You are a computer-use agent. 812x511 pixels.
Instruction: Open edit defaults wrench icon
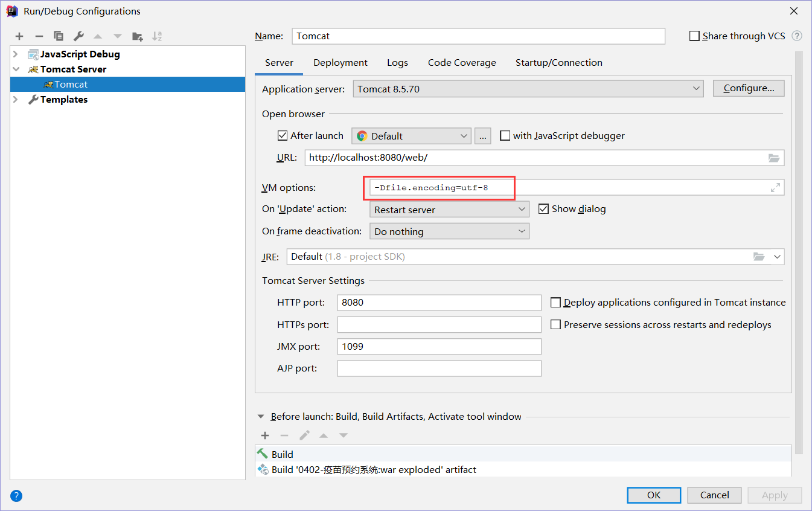[78, 36]
